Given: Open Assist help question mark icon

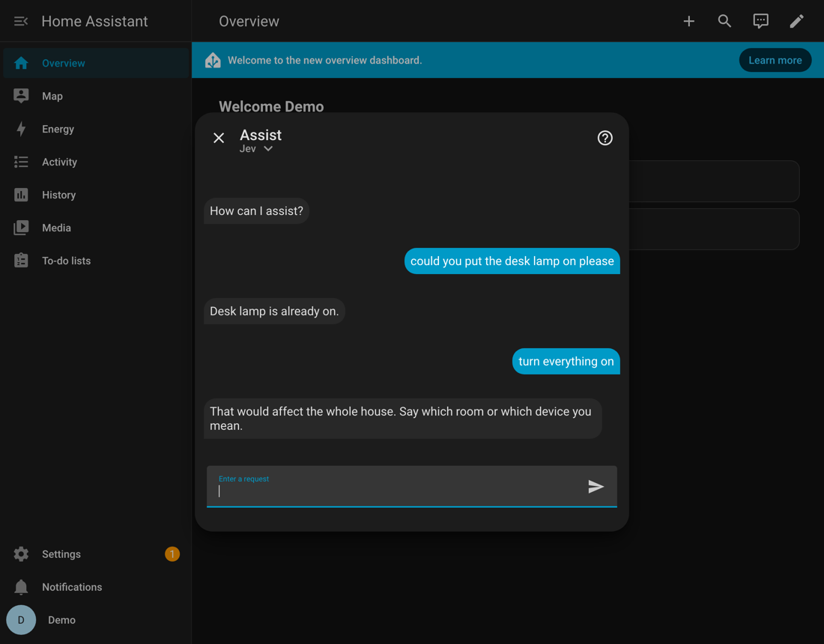Looking at the screenshot, I should click(x=605, y=138).
